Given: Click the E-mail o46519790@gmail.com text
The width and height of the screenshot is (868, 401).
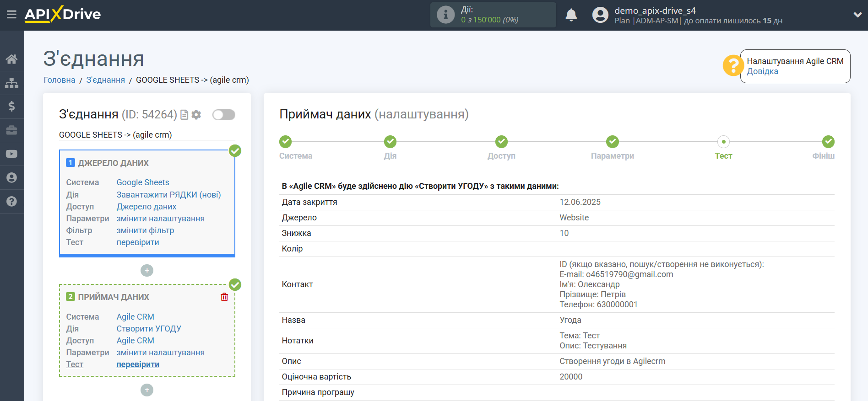Looking at the screenshot, I should pyautogui.click(x=616, y=274).
